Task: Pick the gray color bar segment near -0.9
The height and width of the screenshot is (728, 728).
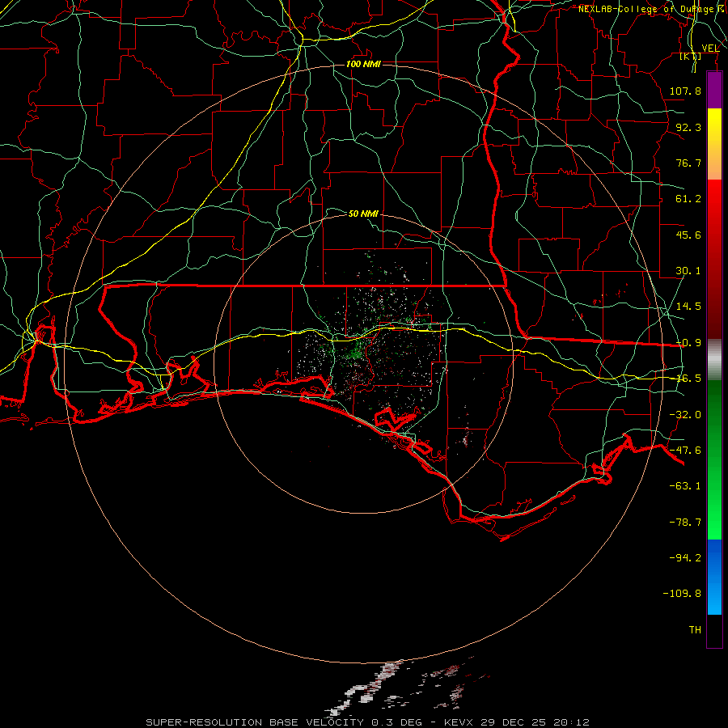Action: tap(714, 359)
